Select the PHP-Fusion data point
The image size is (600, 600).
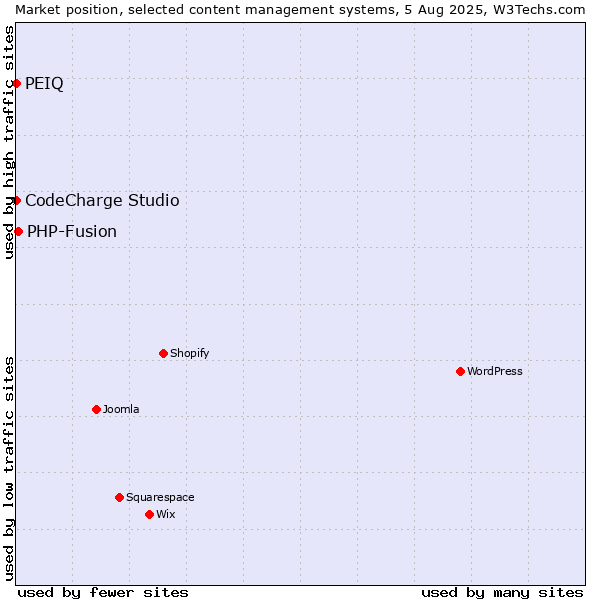18,232
